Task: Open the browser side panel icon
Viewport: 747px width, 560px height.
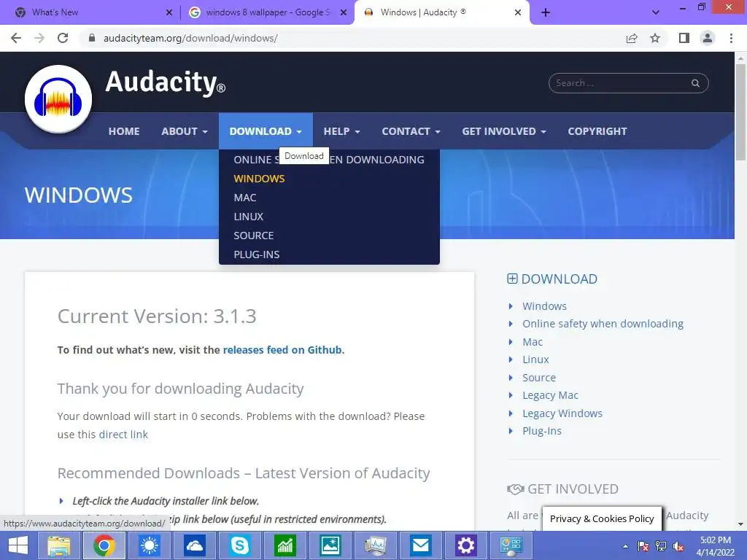Action: click(x=684, y=38)
